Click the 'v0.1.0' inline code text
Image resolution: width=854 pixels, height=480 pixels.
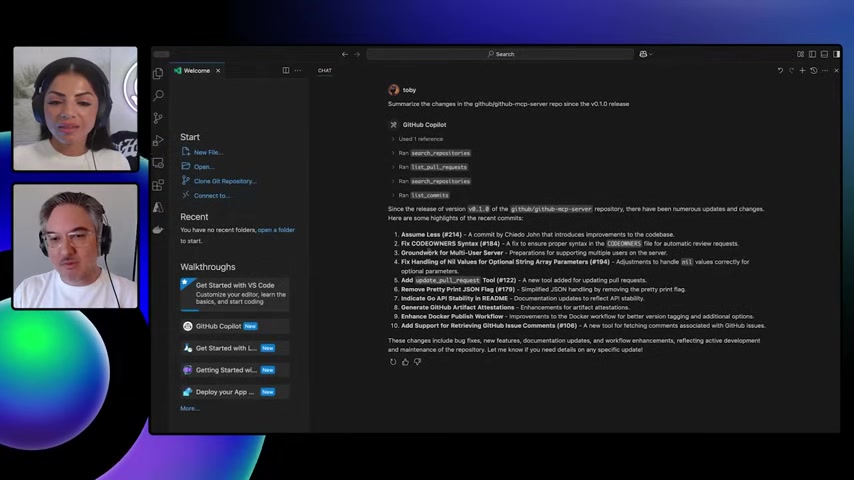[479, 209]
